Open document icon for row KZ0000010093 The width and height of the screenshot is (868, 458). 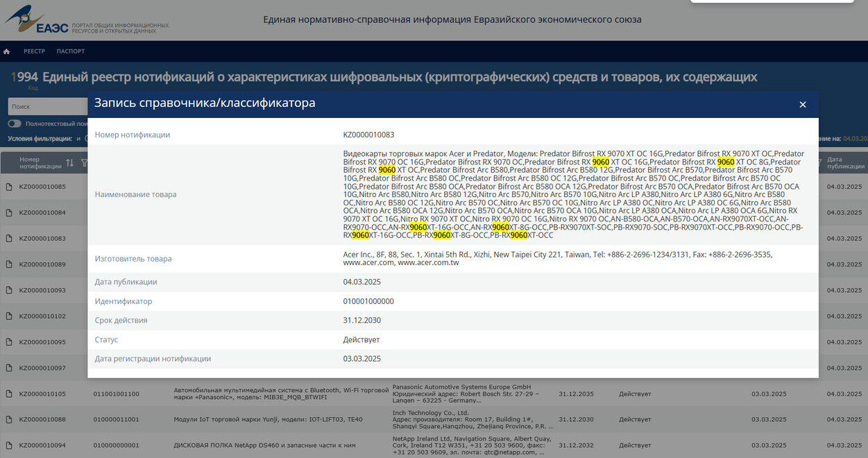tap(9, 290)
